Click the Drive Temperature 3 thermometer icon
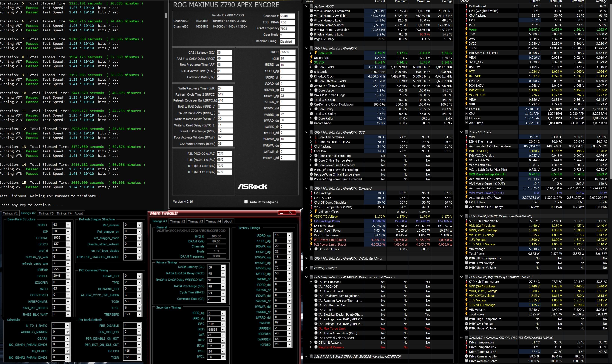 pyautogui.click(x=466, y=352)
